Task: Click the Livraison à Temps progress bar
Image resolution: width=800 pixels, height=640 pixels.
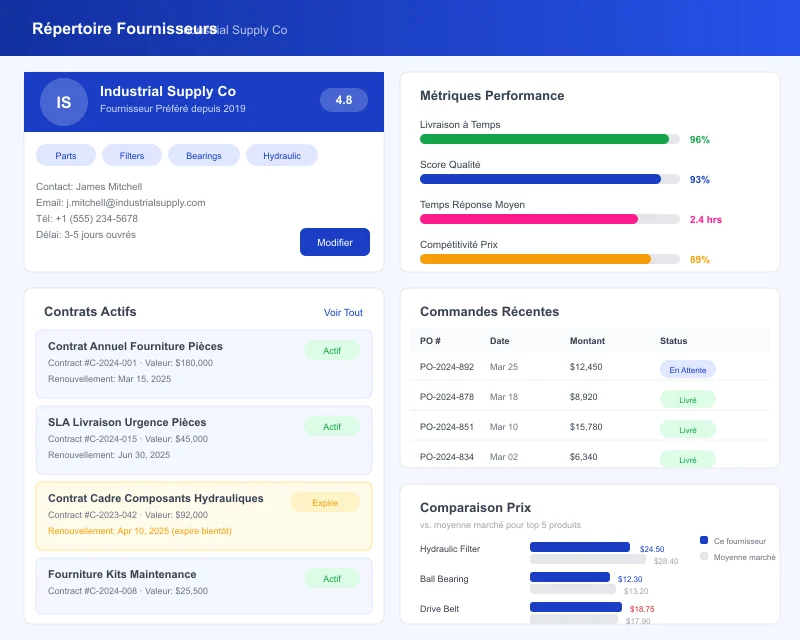Action: [548, 139]
